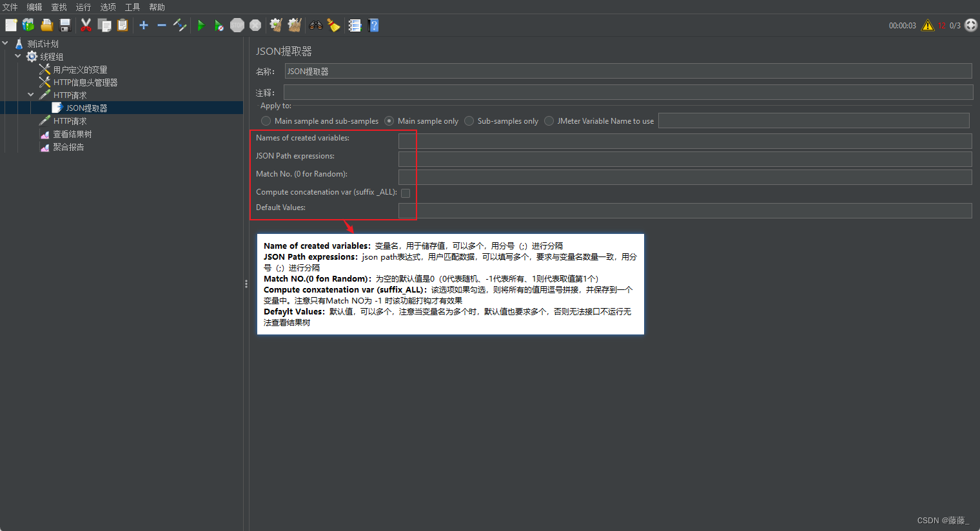
Task: Create a new test plan via toolbar icon
Action: pos(11,25)
